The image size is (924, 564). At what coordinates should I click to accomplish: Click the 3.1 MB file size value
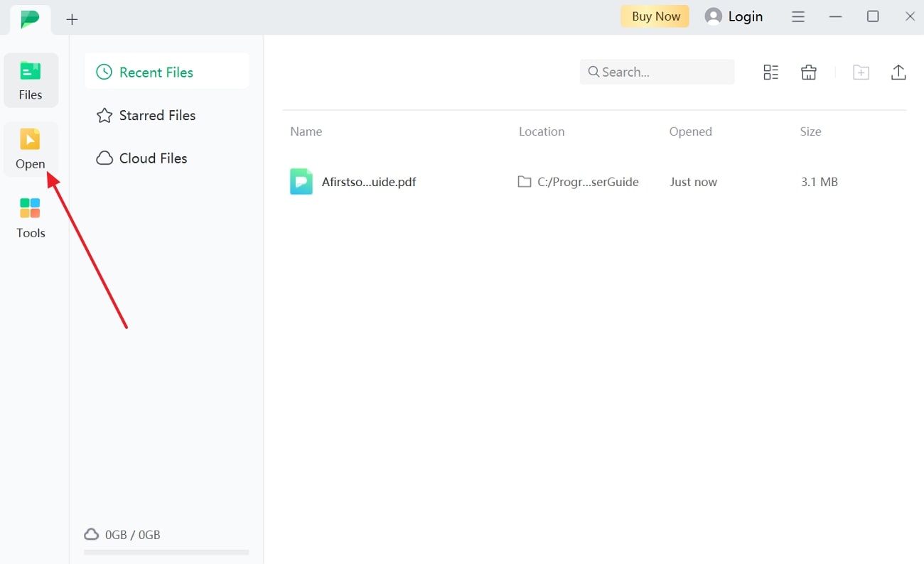click(x=820, y=182)
